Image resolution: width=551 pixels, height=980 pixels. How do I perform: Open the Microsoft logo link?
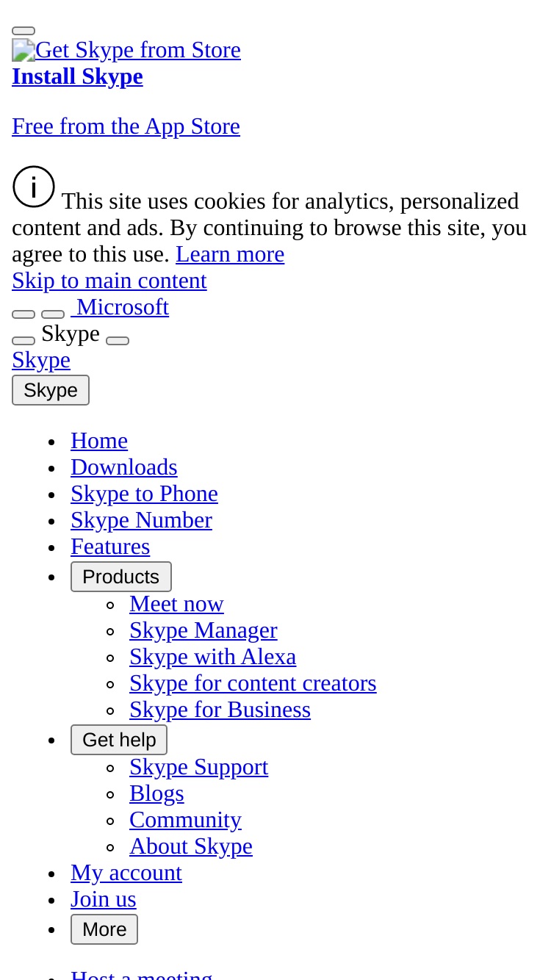click(120, 307)
